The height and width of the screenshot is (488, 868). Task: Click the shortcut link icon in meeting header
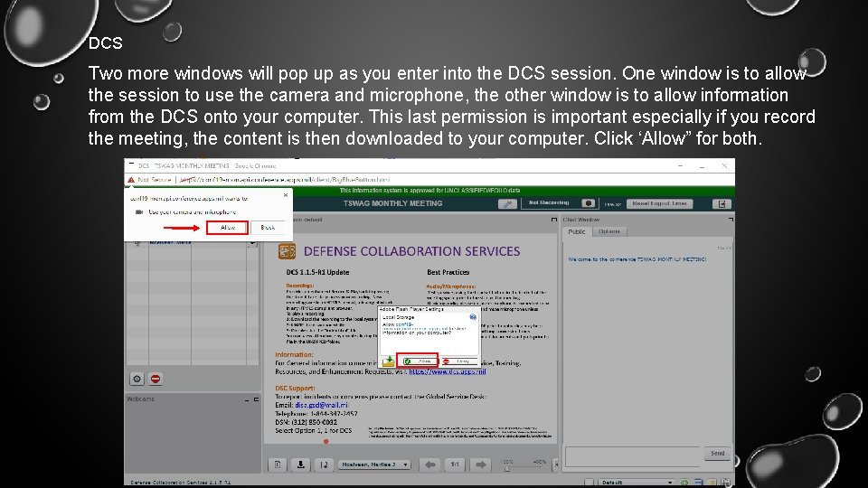[507, 203]
